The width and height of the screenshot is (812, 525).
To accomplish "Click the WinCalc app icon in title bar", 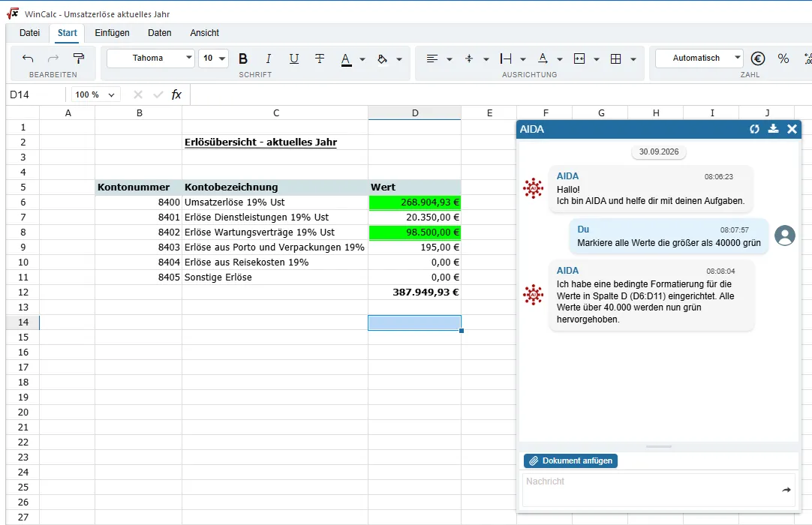I will click(x=13, y=13).
